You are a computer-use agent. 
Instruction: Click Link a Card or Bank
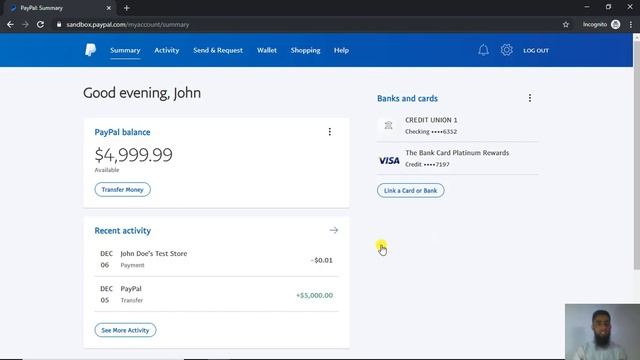pyautogui.click(x=410, y=191)
